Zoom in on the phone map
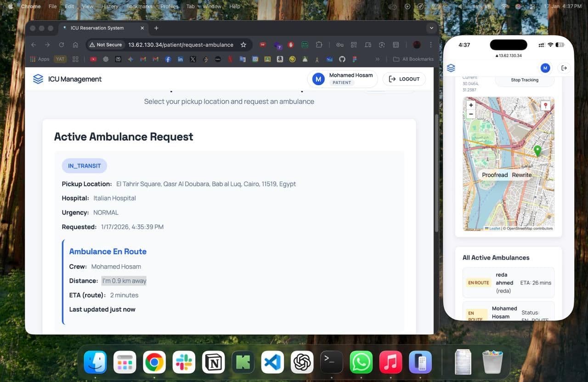 point(471,105)
